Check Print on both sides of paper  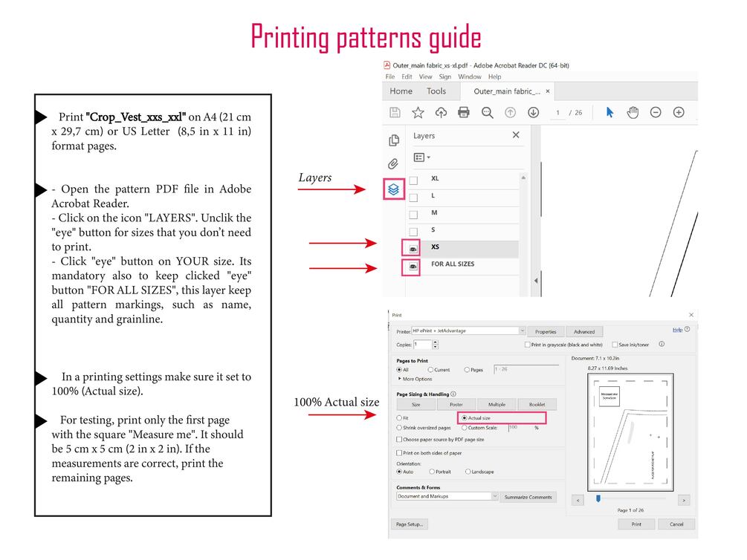399,453
